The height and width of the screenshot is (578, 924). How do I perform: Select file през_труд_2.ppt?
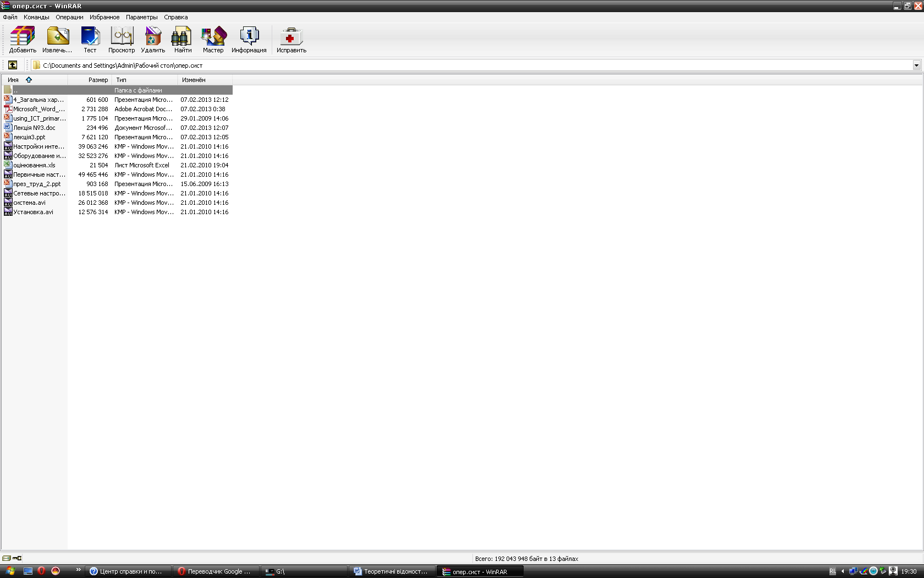click(x=37, y=184)
